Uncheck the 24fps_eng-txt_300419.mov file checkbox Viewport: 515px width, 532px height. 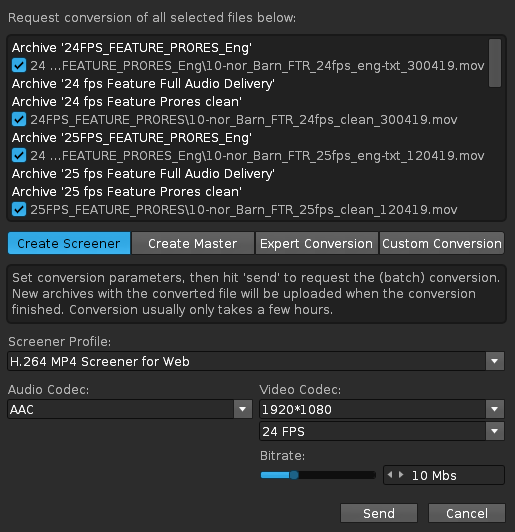pyautogui.click(x=19, y=65)
